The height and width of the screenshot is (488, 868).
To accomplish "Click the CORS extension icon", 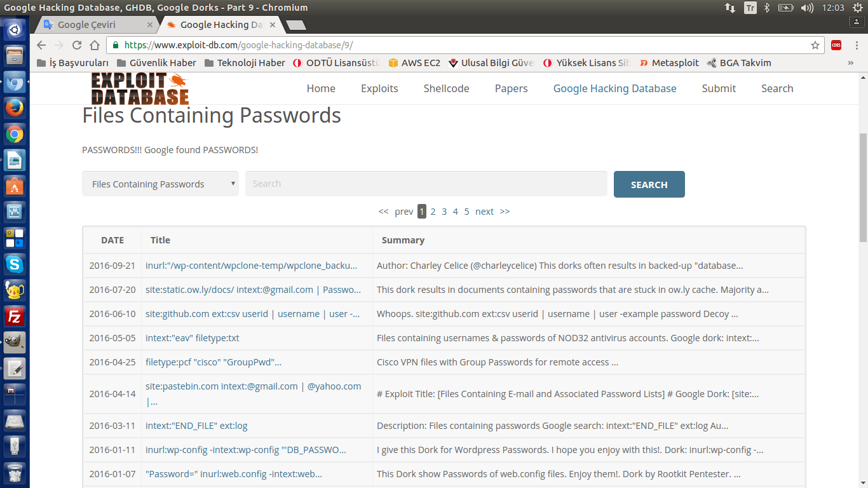I will tap(836, 45).
